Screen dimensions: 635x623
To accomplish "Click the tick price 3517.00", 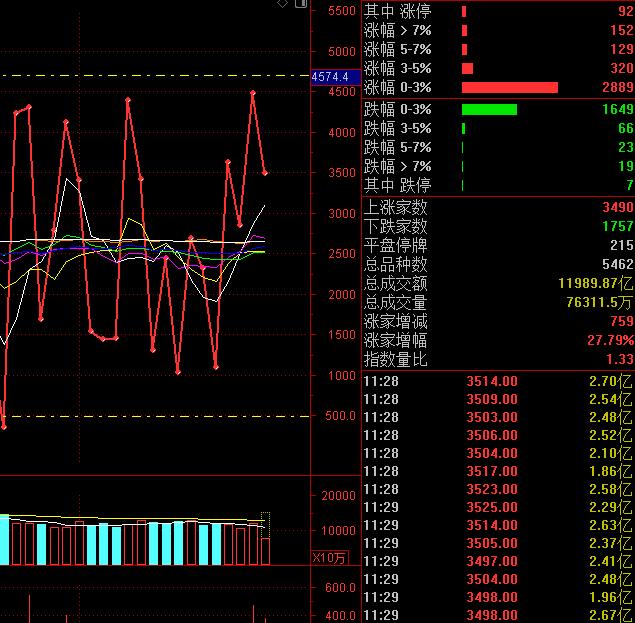I will pyautogui.click(x=492, y=472).
